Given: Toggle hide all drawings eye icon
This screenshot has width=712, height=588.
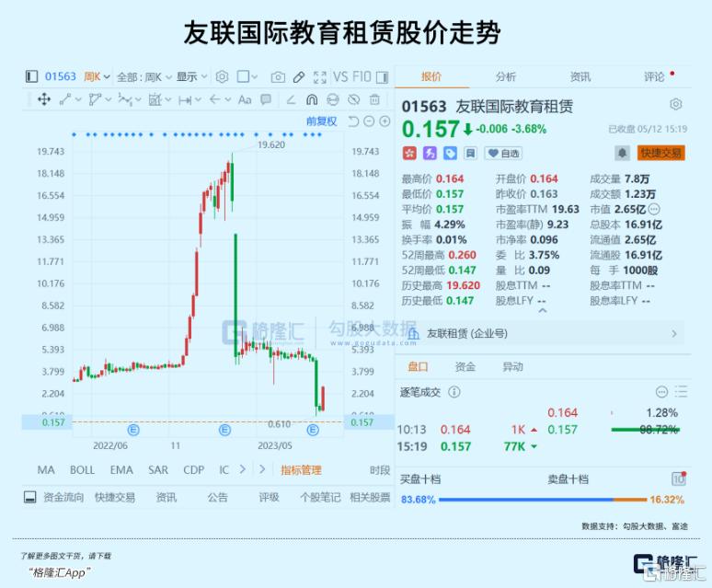Looking at the screenshot, I should (354, 99).
